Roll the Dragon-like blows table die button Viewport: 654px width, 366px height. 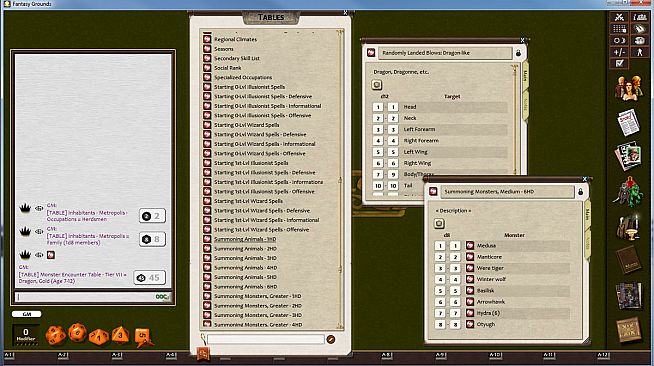click(x=377, y=85)
